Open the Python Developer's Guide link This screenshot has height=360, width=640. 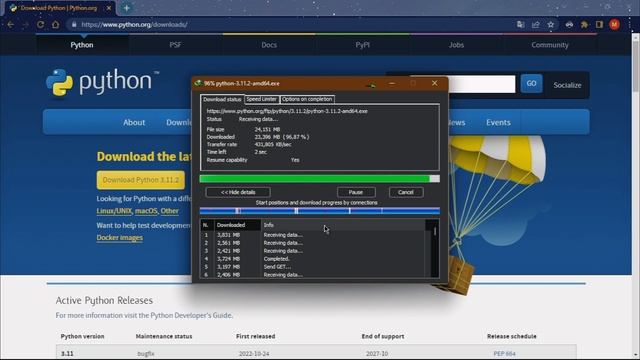[191, 316]
